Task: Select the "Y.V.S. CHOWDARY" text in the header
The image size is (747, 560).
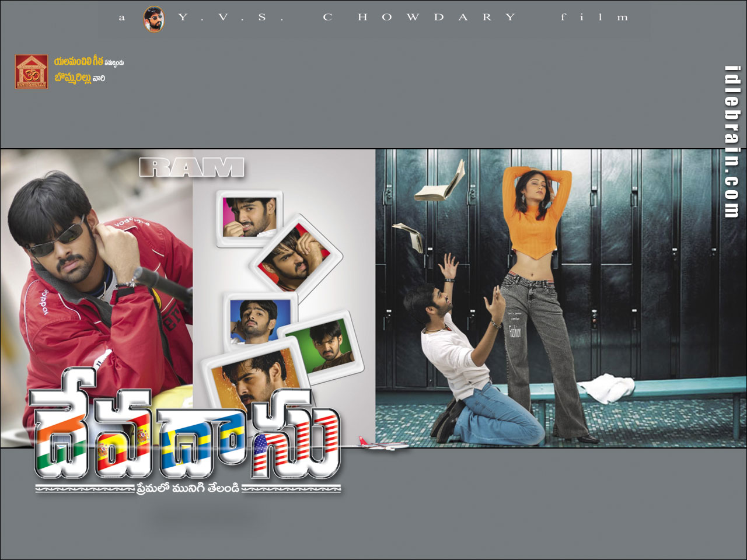Action: click(347, 17)
